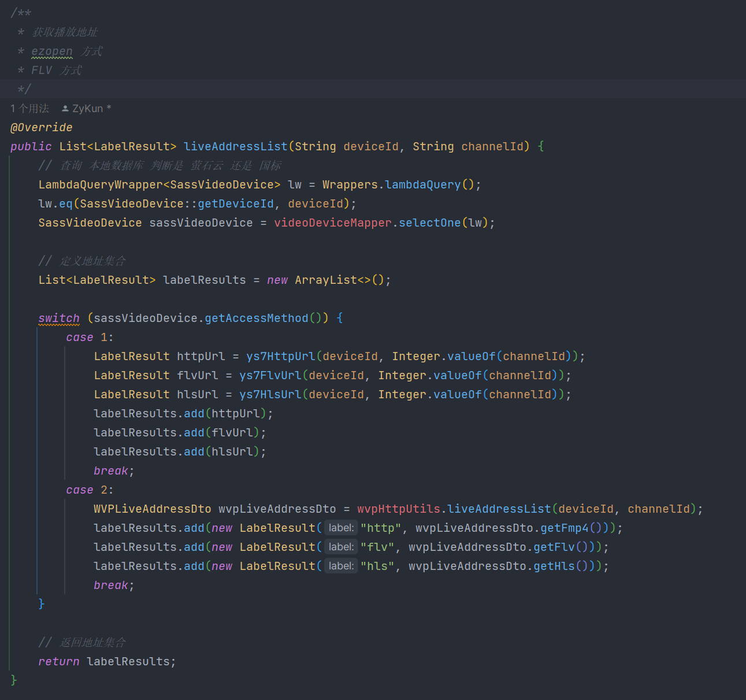
Task: Click the '定义地址集合' comment
Action: tap(82, 261)
